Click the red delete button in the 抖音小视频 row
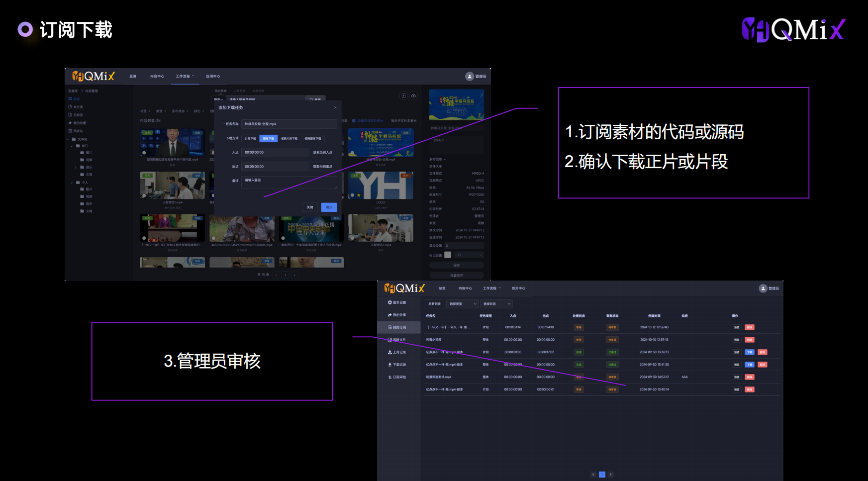The height and width of the screenshot is (481, 868). coord(750,340)
